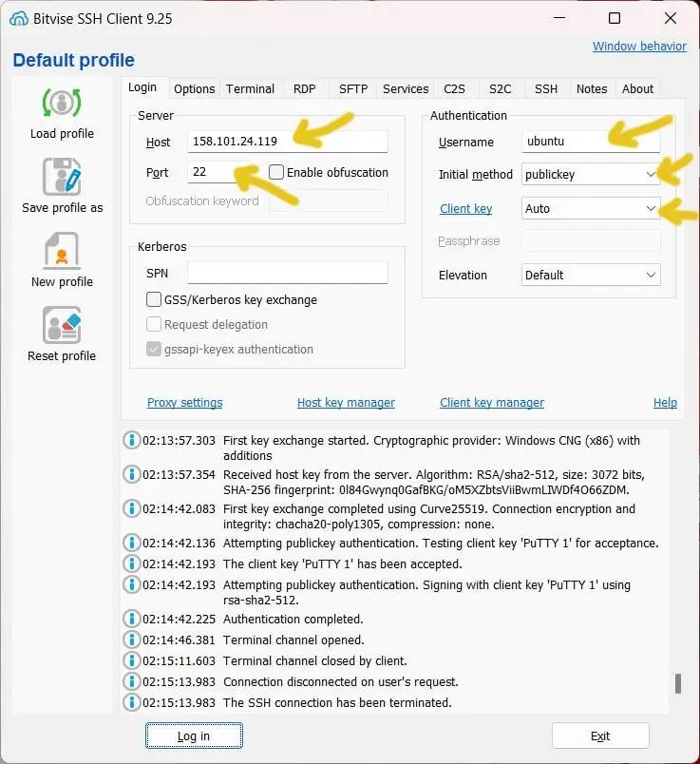Viewport: 700px width, 764px height.
Task: Expand the Elevation dropdown
Action: click(x=591, y=275)
